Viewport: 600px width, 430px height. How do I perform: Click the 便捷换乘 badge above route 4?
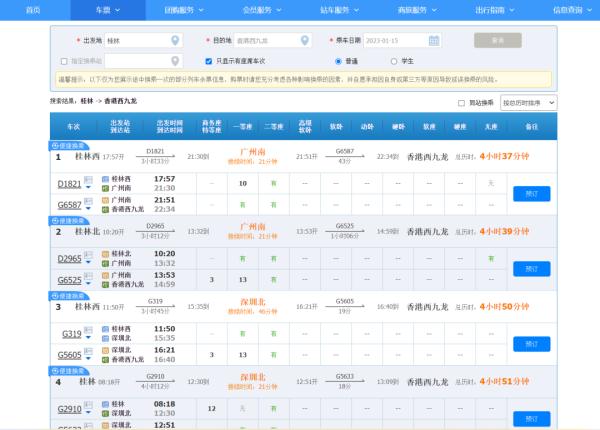click(69, 371)
